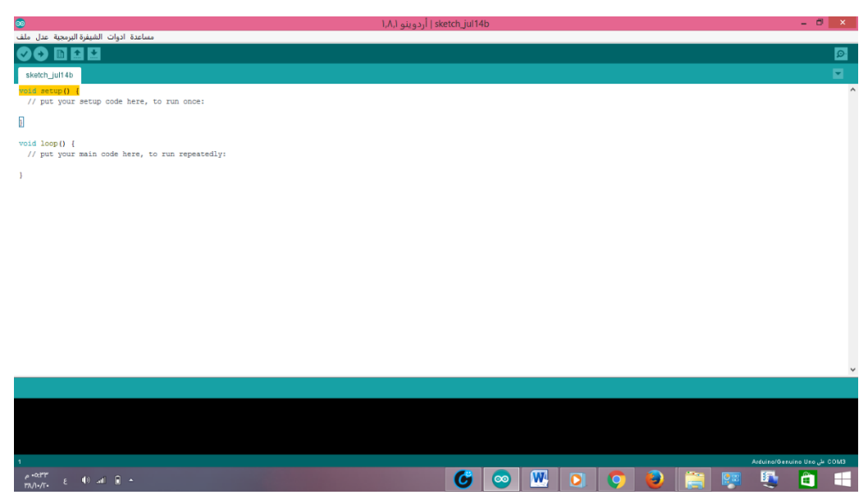Expand the tab options dropdown arrow
868x504 pixels.
click(838, 74)
